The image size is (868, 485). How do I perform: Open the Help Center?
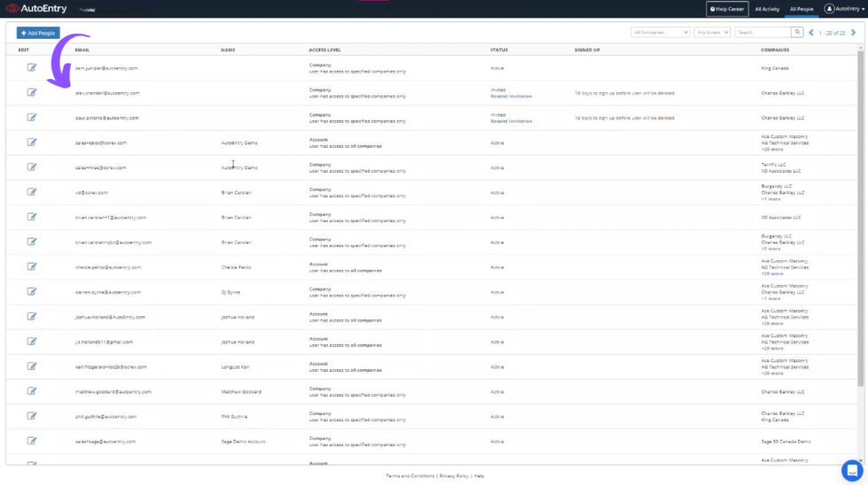point(727,9)
